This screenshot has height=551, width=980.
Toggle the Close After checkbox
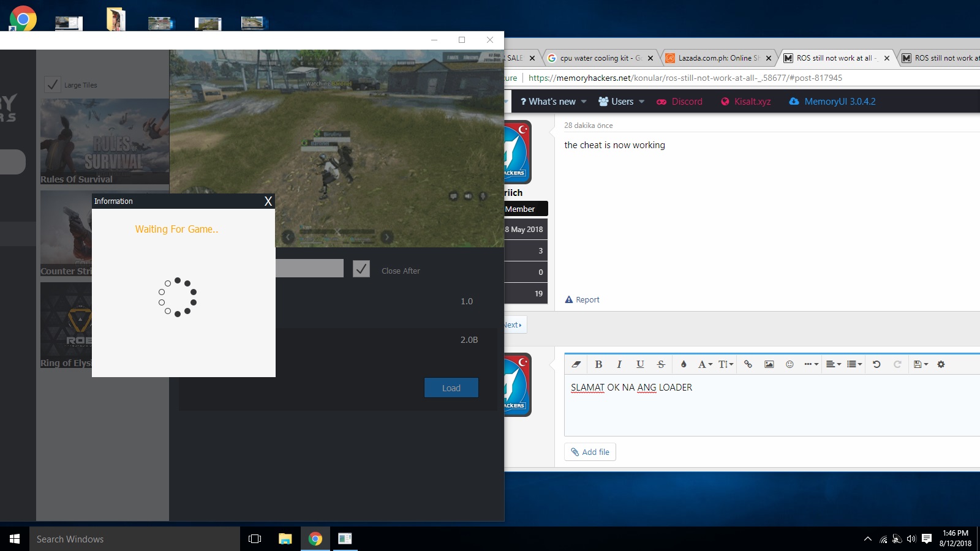click(x=361, y=269)
